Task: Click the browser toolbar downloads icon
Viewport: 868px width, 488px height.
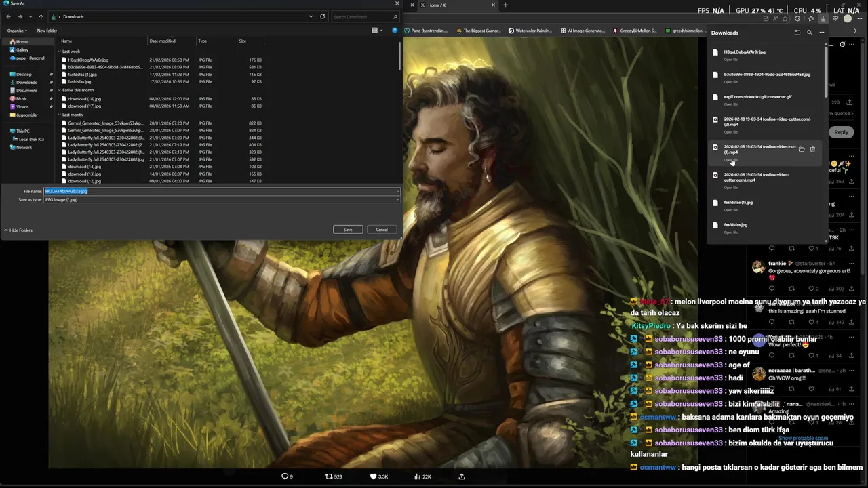Action: tap(823, 18)
